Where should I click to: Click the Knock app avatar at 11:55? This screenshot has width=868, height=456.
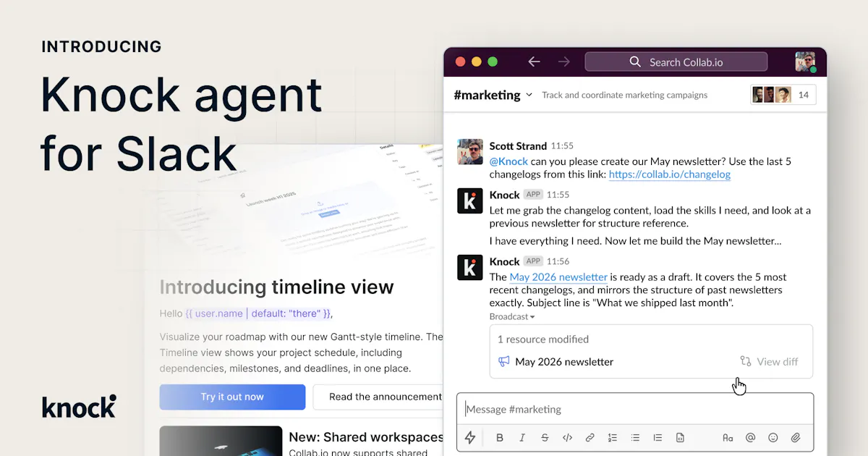click(x=470, y=200)
